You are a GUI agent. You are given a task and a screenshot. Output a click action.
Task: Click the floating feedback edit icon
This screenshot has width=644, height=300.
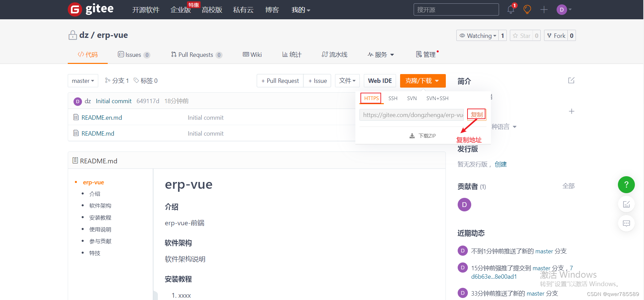click(x=626, y=204)
